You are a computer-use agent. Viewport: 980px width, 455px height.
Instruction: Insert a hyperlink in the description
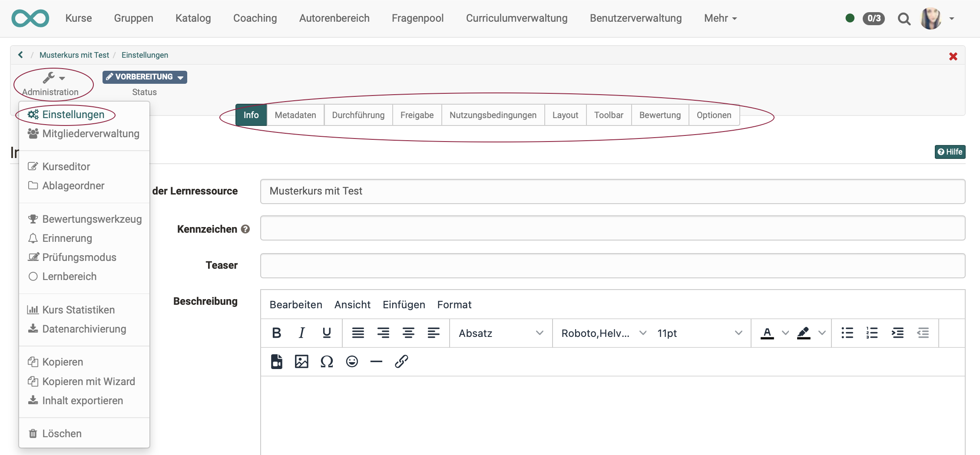[x=401, y=361]
